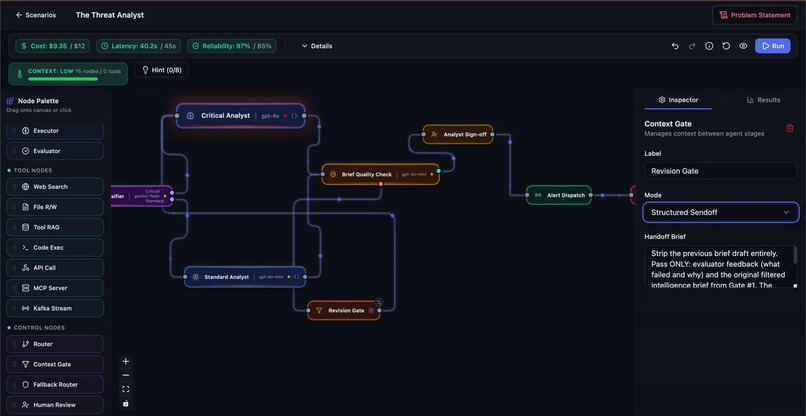The height and width of the screenshot is (416, 806).
Task: Click the Latency 40.2s indicator
Action: click(x=139, y=46)
